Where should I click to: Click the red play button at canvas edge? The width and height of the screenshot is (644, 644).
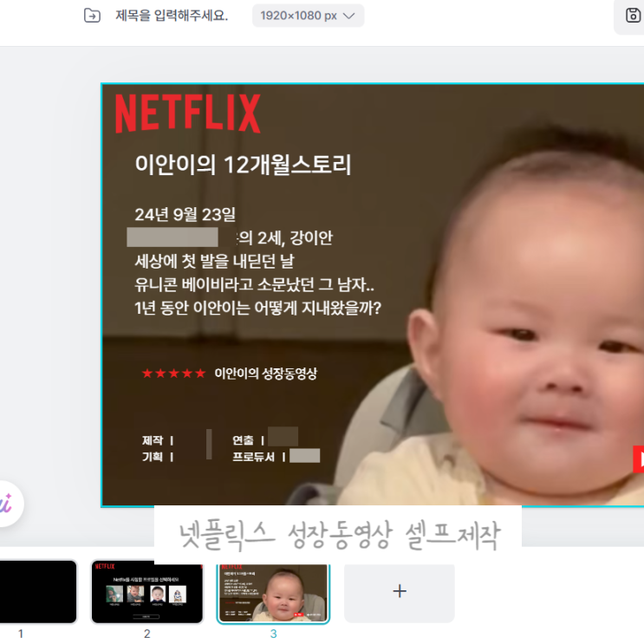pos(639,459)
